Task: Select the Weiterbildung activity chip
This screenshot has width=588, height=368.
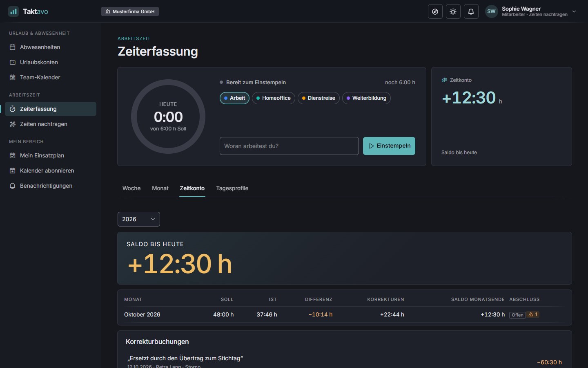Action: click(x=366, y=98)
